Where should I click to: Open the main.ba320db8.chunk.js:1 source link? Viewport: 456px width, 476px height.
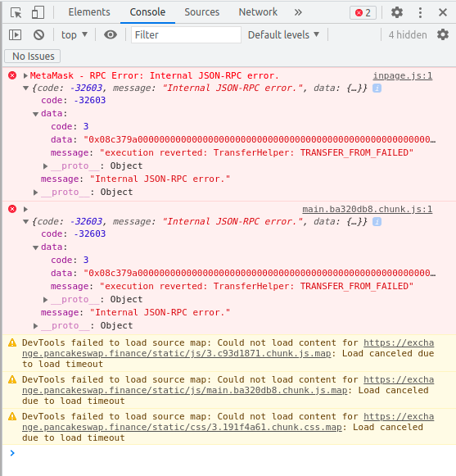(367, 209)
